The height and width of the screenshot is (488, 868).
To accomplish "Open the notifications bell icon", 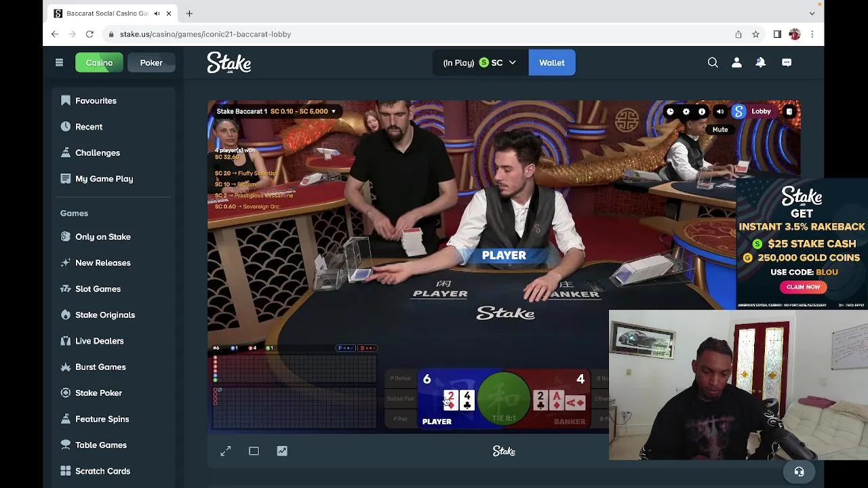I will pos(761,62).
